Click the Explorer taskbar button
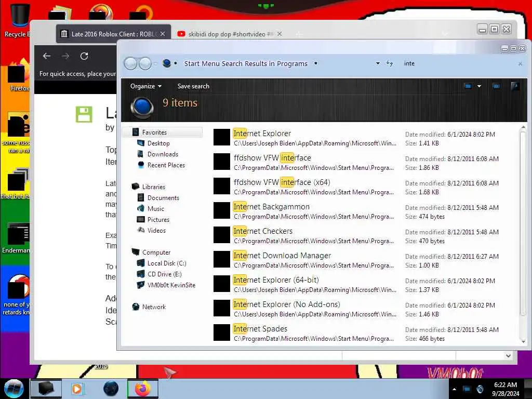The height and width of the screenshot is (399, 532). tap(46, 389)
